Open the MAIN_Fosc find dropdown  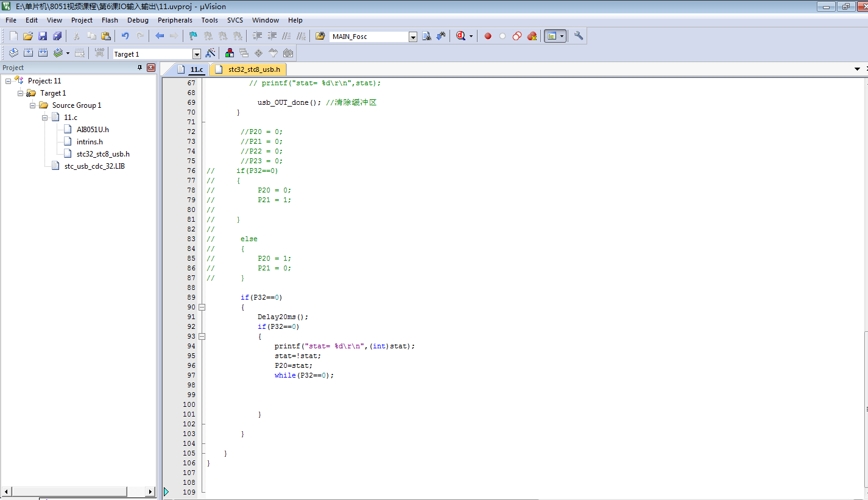[x=413, y=37]
